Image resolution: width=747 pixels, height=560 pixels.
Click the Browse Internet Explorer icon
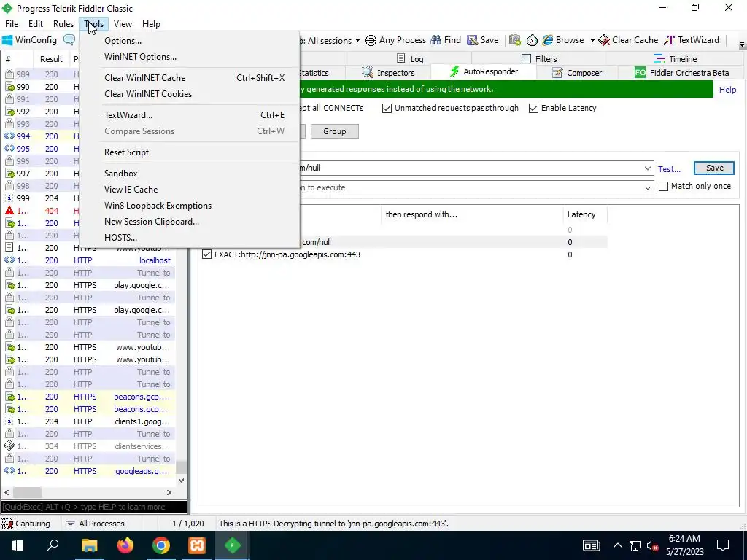tap(547, 40)
